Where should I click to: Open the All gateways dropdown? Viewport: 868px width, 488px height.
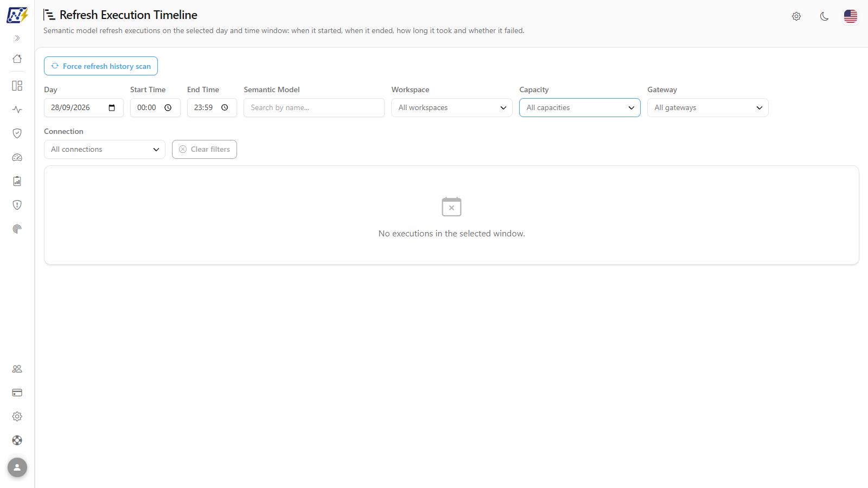pos(708,107)
